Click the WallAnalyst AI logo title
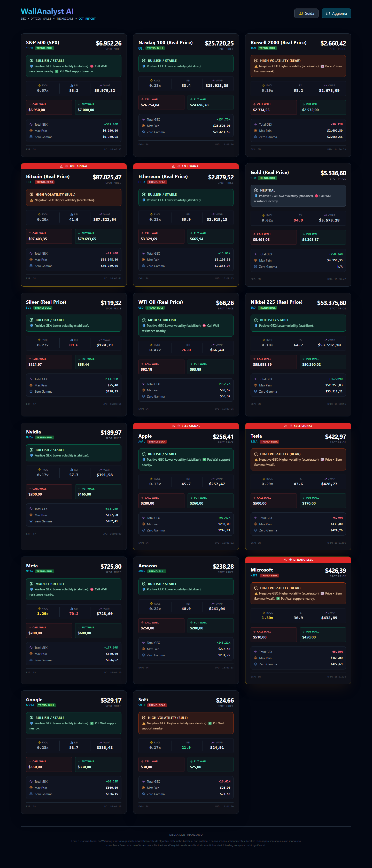Screen dimensions: 372x868 (47, 11)
